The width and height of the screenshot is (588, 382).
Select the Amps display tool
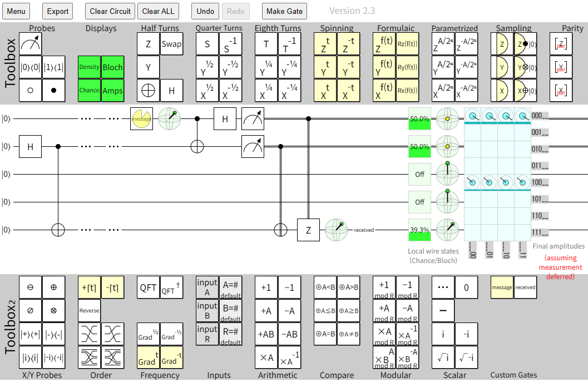(x=112, y=90)
